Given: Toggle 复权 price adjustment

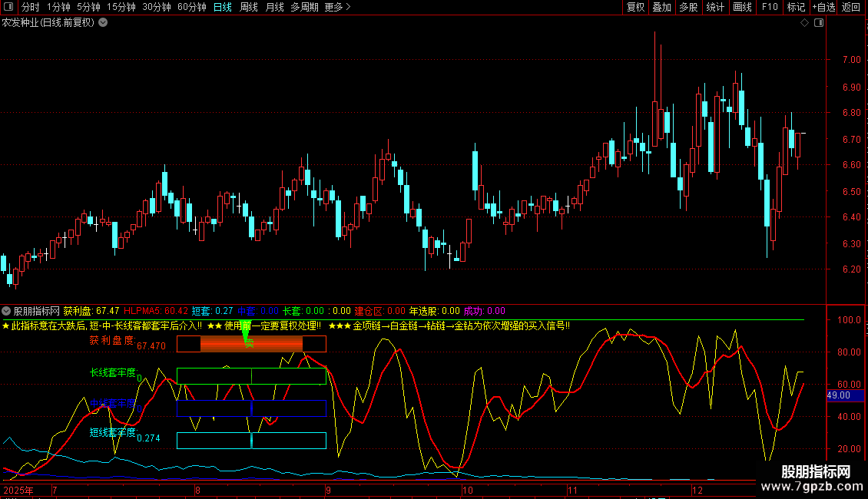Looking at the screenshot, I should click(635, 7).
